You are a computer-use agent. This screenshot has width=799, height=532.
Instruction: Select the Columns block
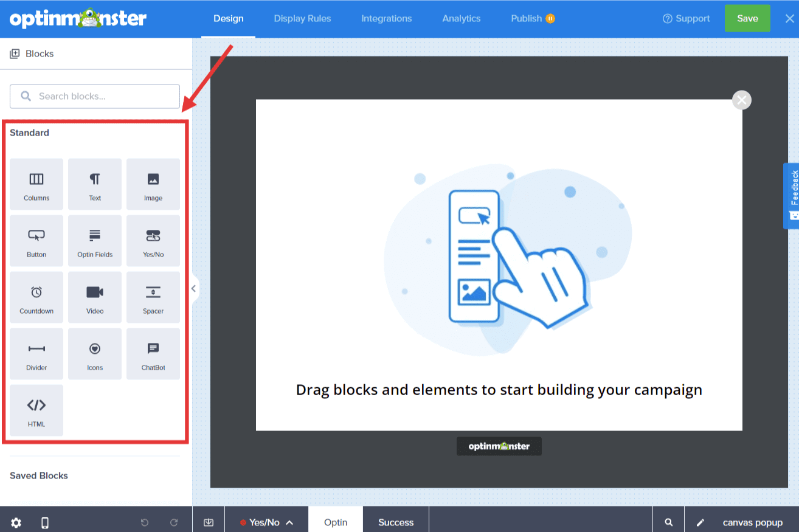coord(36,184)
